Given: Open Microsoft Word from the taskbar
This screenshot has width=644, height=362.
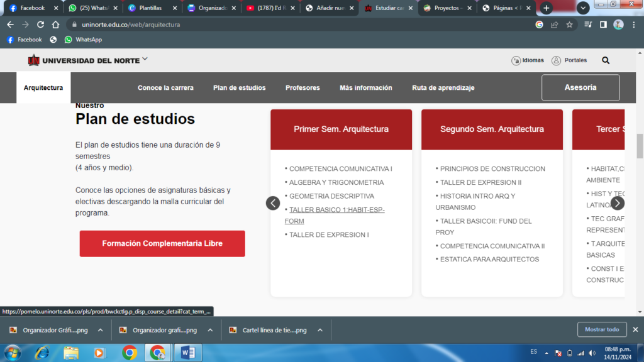Looking at the screenshot, I should pos(188,353).
